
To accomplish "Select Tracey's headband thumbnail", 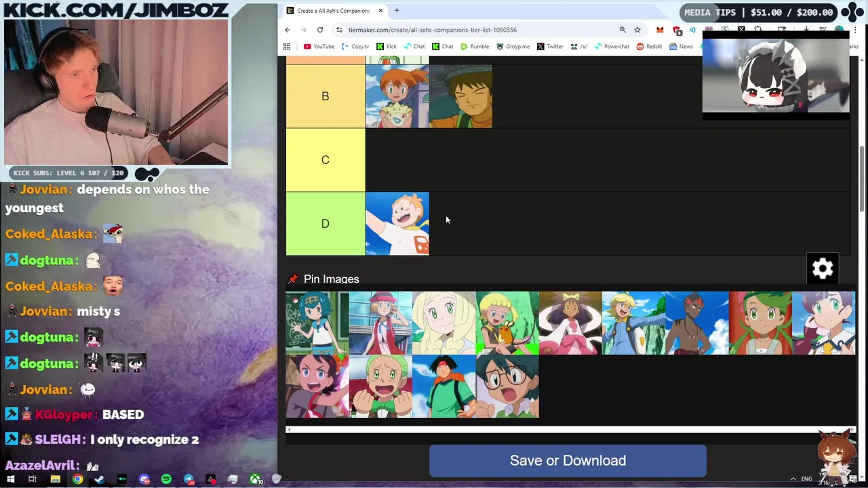I will pos(444,386).
